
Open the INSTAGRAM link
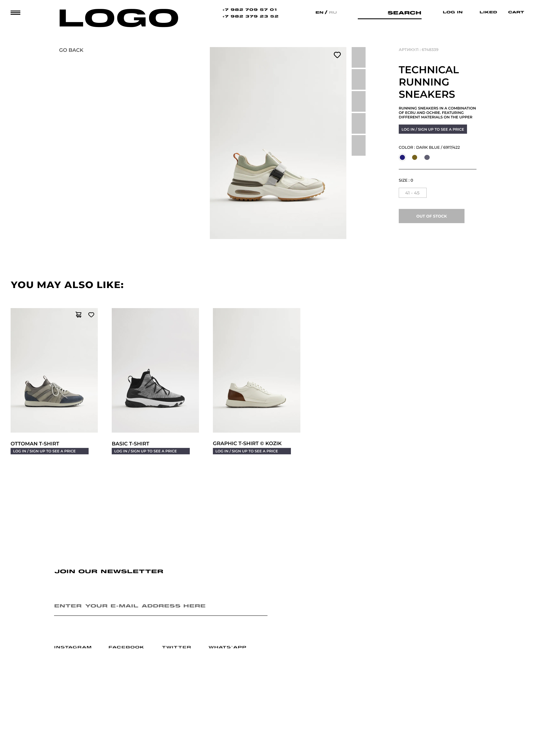point(73,647)
